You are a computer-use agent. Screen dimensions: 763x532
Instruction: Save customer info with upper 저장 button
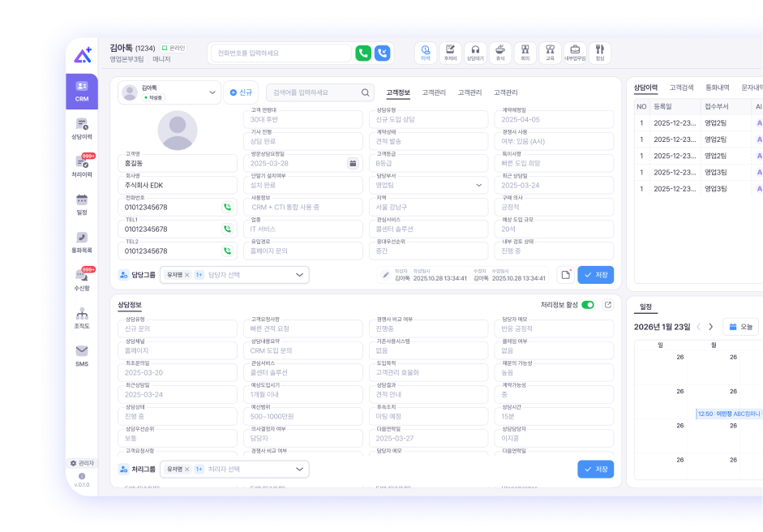pyautogui.click(x=596, y=275)
